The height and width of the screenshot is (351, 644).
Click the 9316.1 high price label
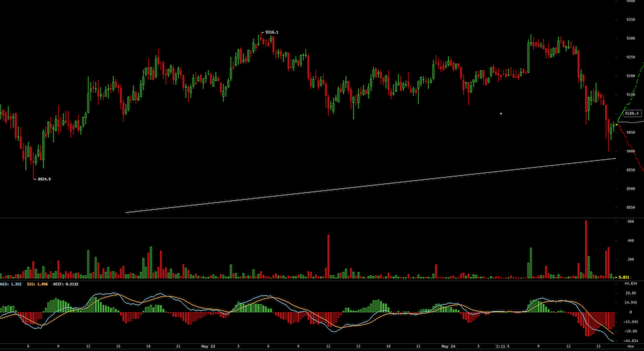[272, 32]
